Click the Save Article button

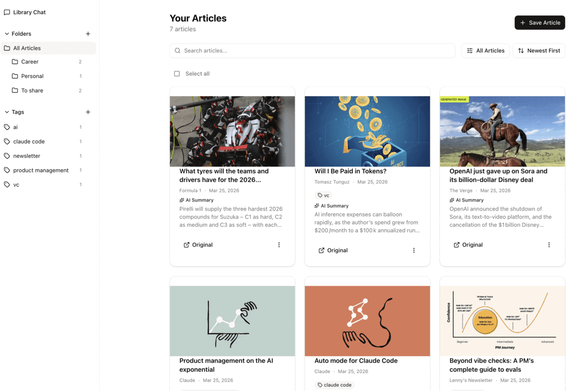coord(539,23)
